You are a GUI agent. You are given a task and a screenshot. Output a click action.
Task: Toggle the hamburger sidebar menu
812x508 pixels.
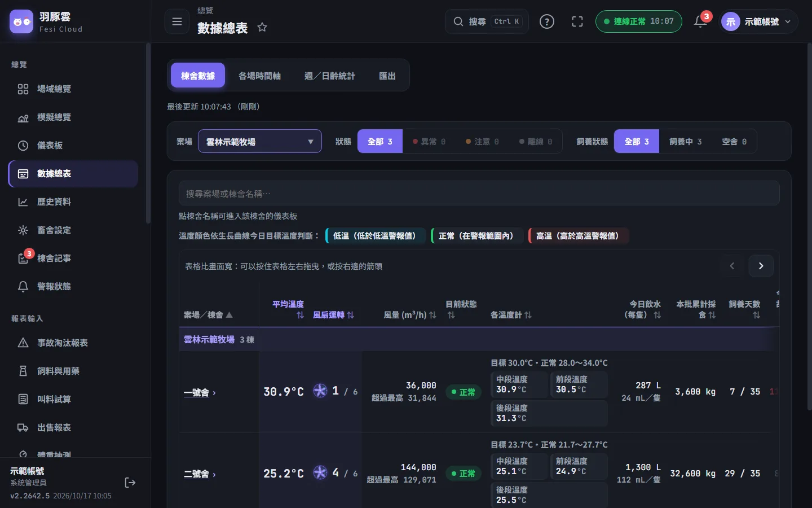[x=177, y=21]
